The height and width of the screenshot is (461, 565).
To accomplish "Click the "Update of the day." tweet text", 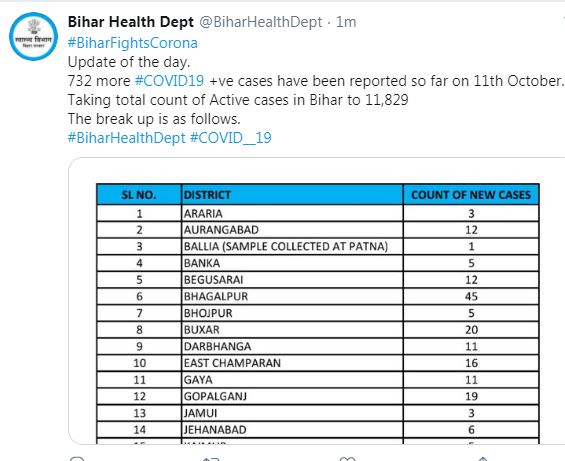I will (129, 62).
